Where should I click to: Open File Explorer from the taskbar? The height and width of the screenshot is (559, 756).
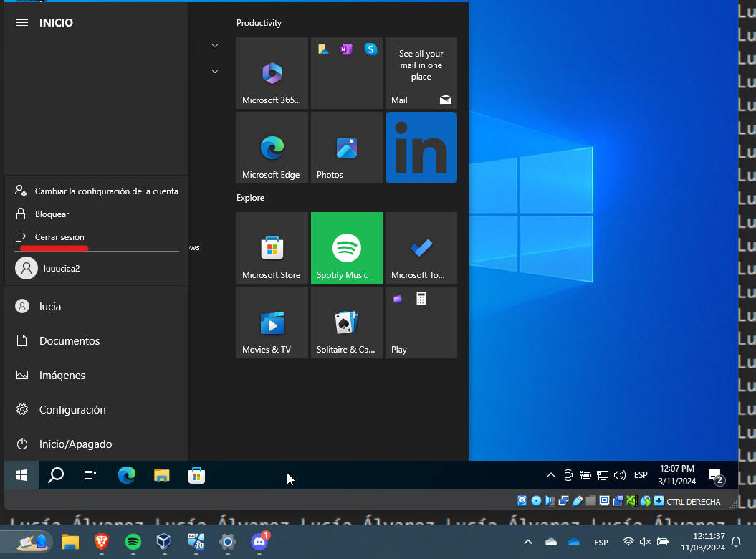[161, 474]
